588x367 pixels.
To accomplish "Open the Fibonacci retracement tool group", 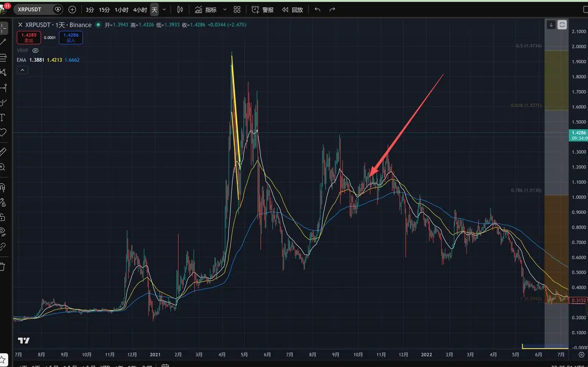I will pyautogui.click(x=2, y=57).
